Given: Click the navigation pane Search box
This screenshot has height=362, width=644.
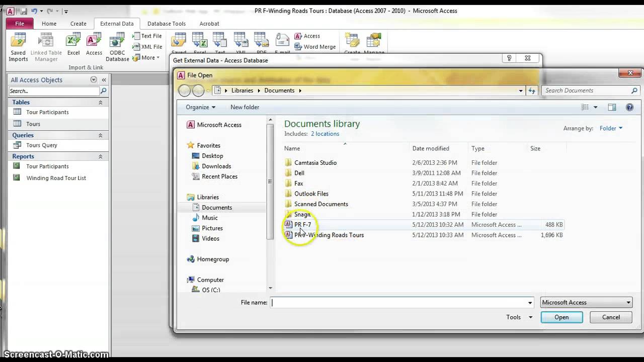Looking at the screenshot, I should coord(54,91).
